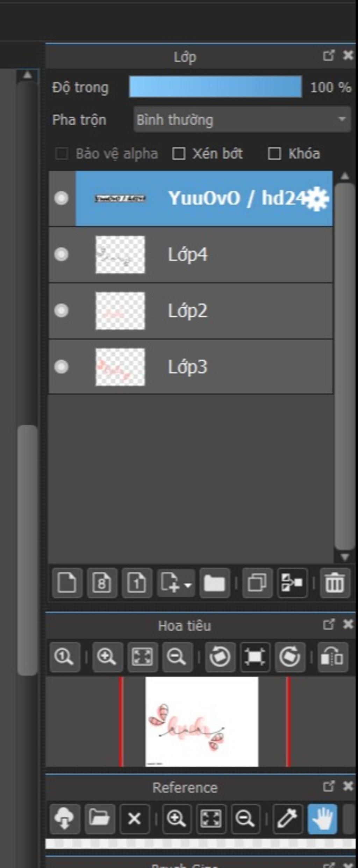Duplicate the selected layer
Screen dimensions: 358x868
257,583
